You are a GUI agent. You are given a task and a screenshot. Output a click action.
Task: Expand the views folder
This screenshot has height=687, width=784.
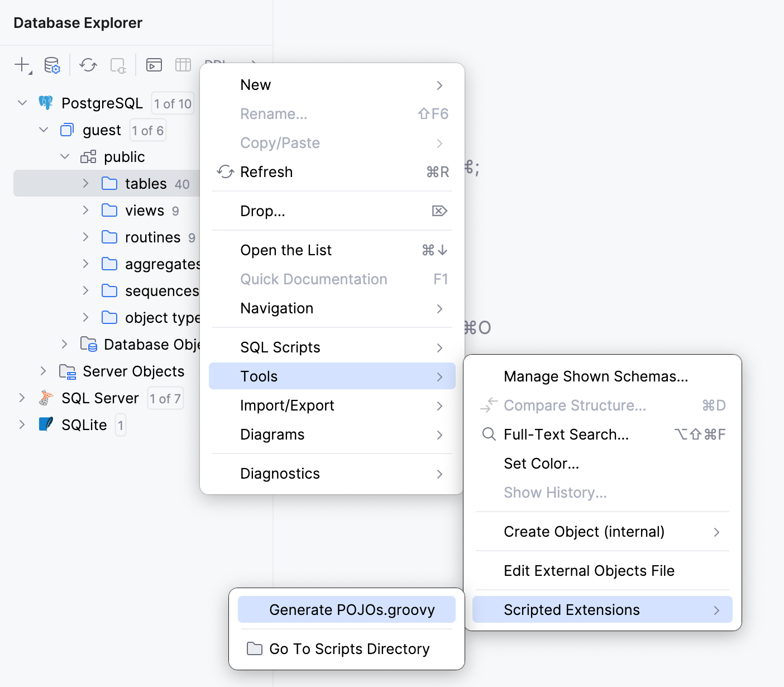click(85, 210)
